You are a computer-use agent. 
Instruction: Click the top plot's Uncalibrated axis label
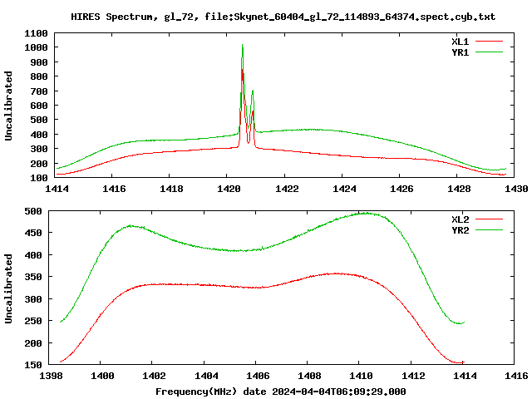(x=8, y=106)
